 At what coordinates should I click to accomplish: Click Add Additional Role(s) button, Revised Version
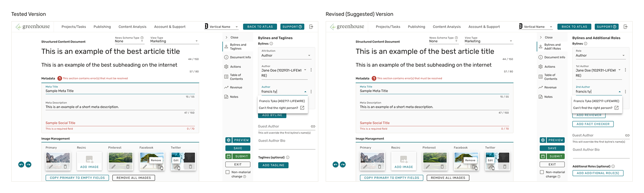pyautogui.click(x=598, y=173)
